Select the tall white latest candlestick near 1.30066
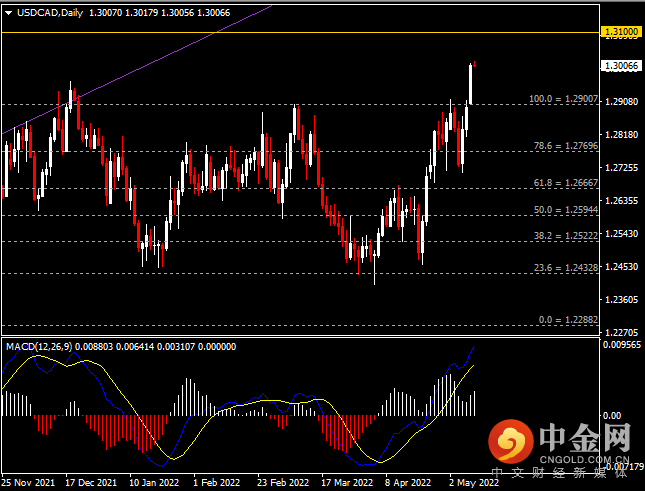This screenshot has height=491, width=645. pos(470,84)
